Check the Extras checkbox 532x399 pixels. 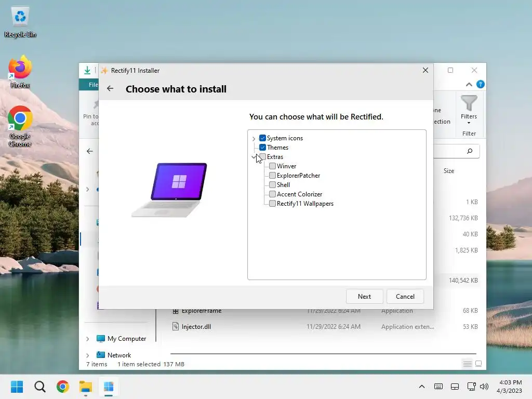[263, 157]
